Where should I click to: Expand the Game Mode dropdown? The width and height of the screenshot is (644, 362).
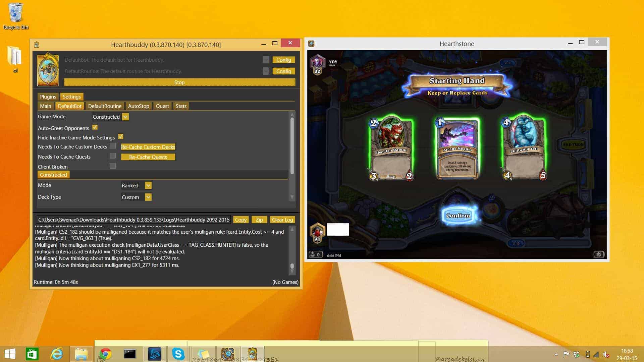point(125,117)
